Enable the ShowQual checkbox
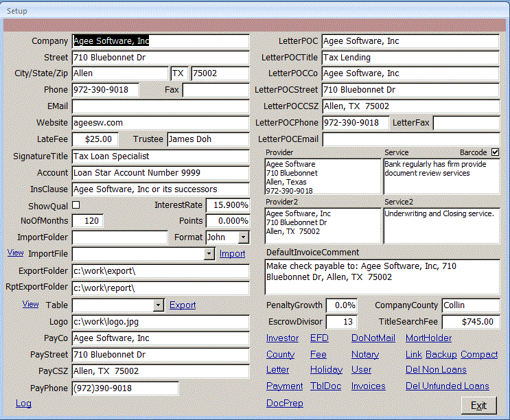 tap(76, 205)
